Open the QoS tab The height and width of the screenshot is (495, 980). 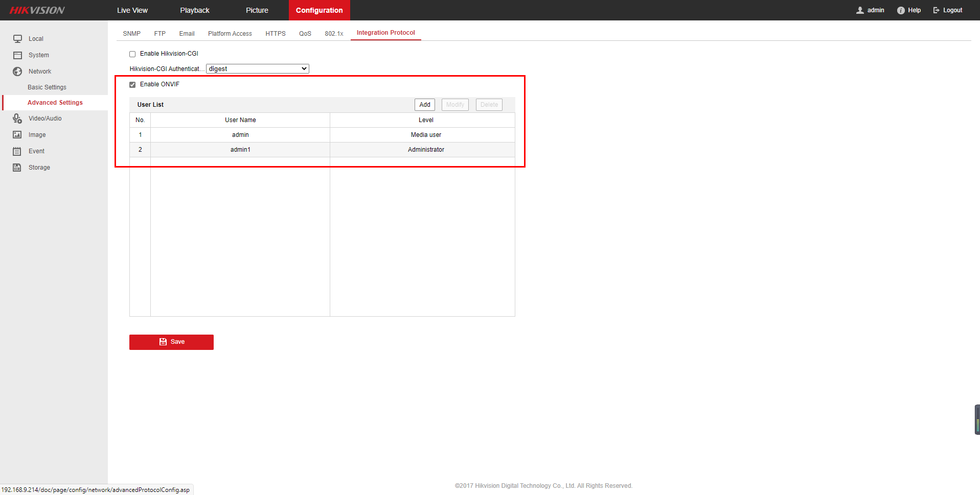pyautogui.click(x=305, y=34)
